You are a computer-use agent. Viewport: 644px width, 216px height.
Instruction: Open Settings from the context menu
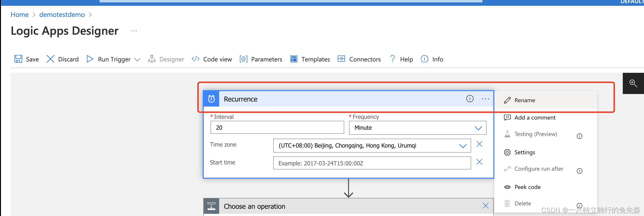tap(546, 152)
